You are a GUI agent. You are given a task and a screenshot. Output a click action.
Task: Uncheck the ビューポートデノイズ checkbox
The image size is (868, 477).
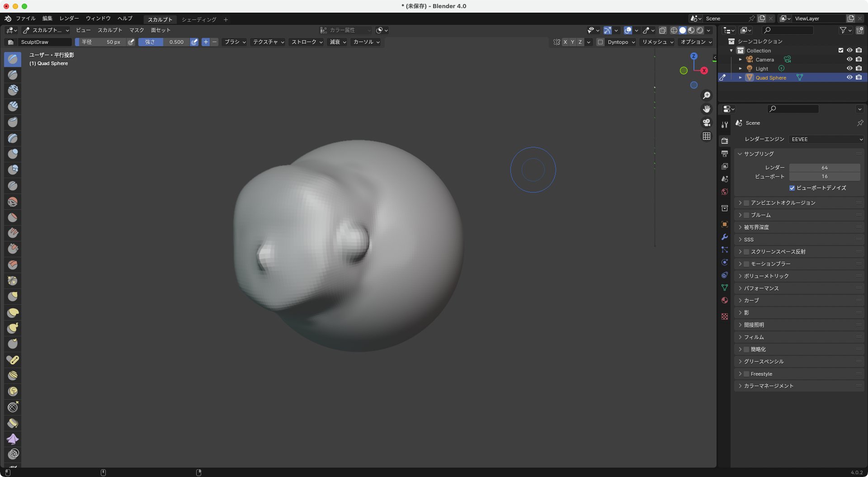[792, 188]
